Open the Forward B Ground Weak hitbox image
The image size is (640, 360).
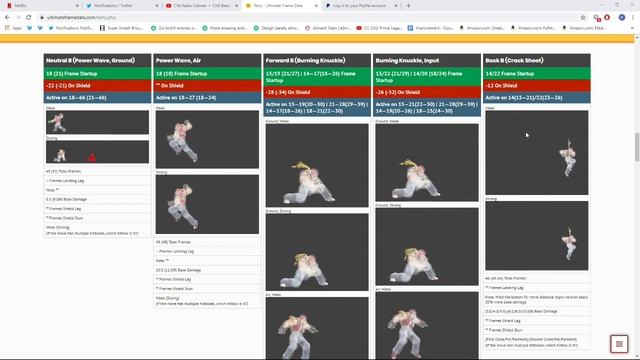pos(317,165)
